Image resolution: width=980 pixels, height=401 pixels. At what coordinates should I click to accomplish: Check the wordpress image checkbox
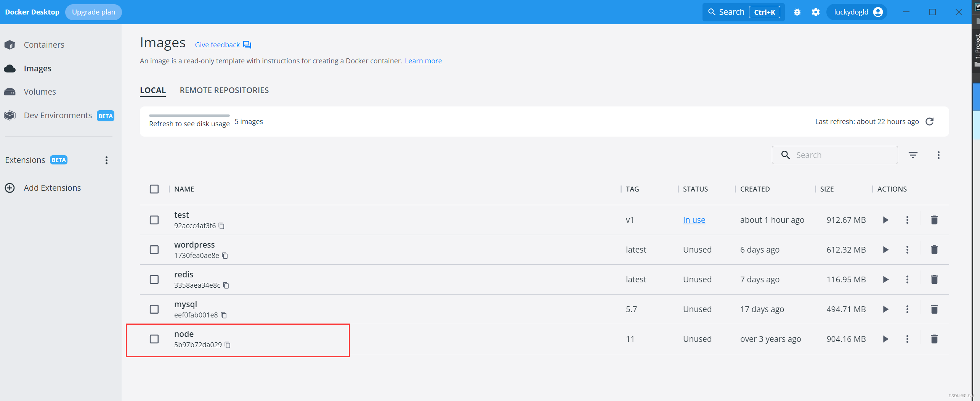154,250
